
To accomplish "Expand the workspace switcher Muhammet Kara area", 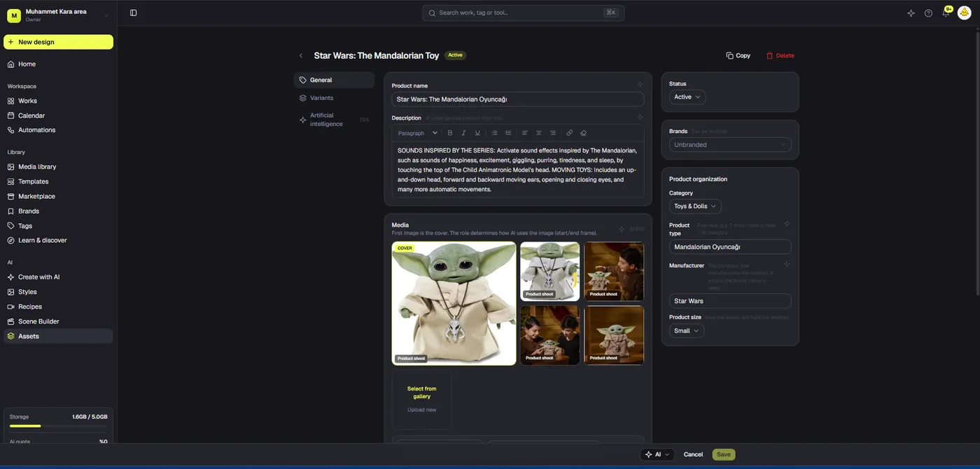I will click(58, 15).
